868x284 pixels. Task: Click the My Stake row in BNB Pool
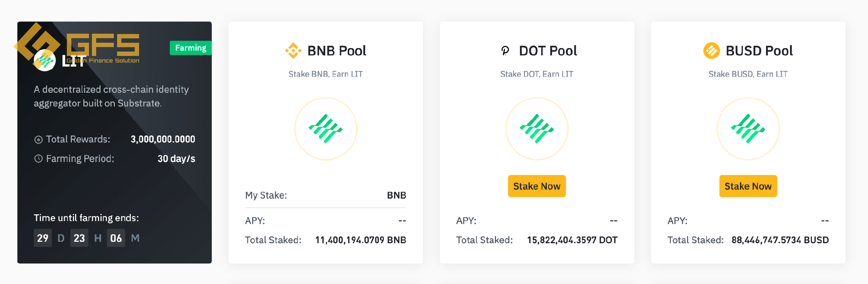[325, 195]
